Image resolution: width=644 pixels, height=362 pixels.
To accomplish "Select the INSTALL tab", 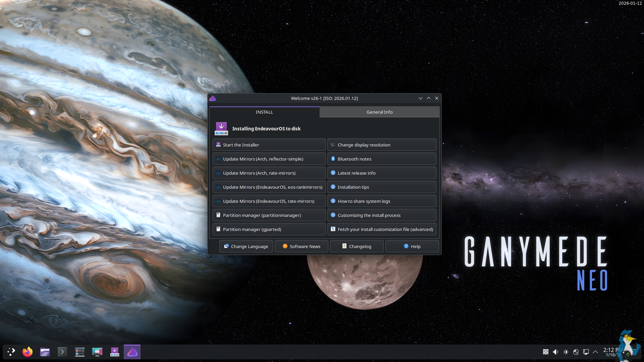I will [x=264, y=112].
